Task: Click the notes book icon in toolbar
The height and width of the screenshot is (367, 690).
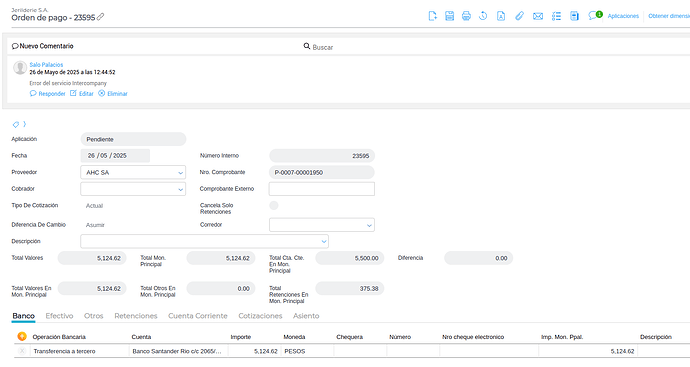Action: coord(574,16)
